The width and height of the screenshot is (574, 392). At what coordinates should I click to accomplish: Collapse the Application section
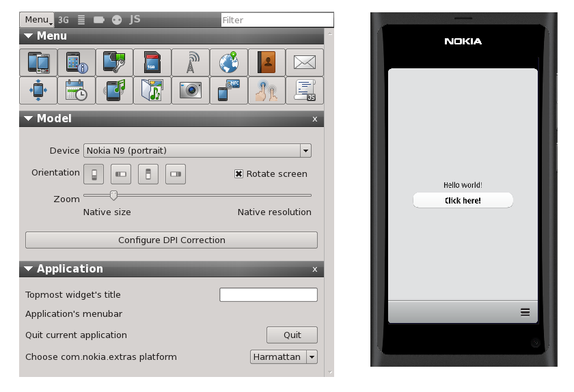(x=28, y=268)
